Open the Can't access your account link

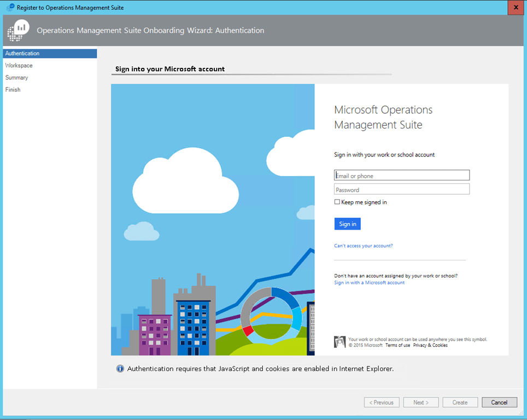point(364,246)
